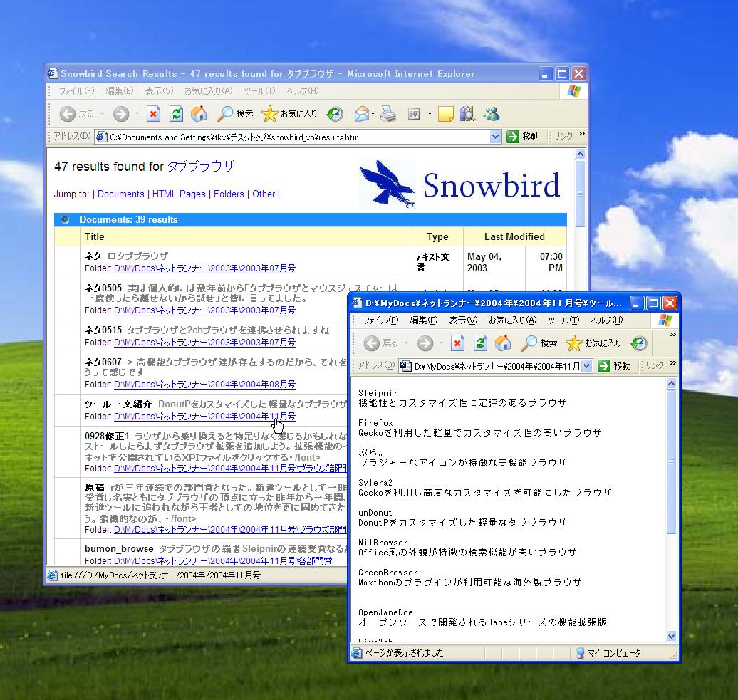Click Home icon in front D:\MyDocs window
Screen dimensions: 738x700
[x=503, y=343]
